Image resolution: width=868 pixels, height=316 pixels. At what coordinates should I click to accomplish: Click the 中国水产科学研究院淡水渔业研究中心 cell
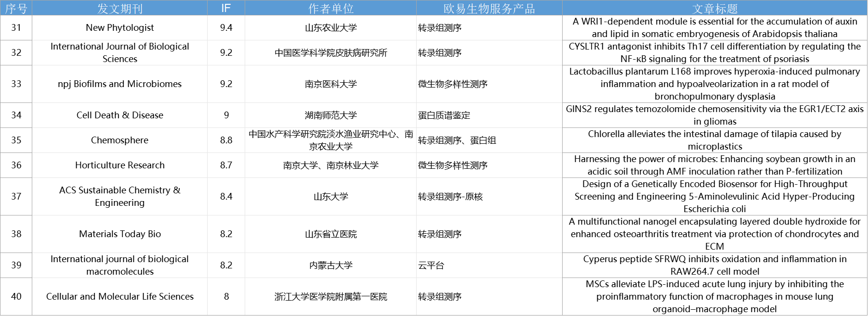(331, 140)
